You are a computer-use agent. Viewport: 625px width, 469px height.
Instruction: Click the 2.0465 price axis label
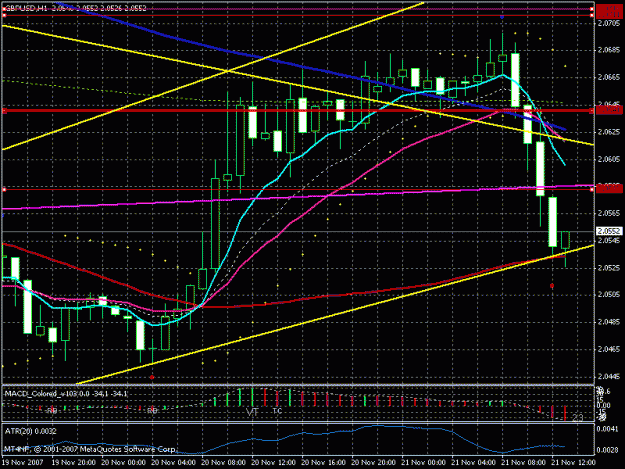coord(609,349)
